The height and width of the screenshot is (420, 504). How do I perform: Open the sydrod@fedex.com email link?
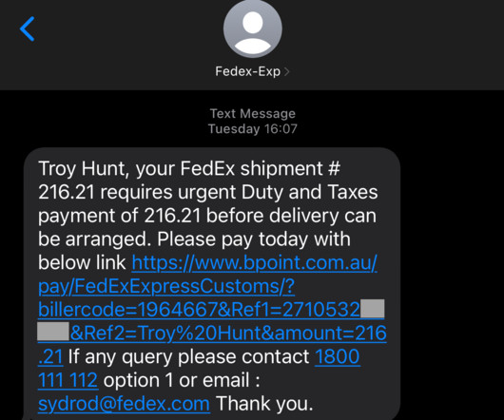(124, 404)
